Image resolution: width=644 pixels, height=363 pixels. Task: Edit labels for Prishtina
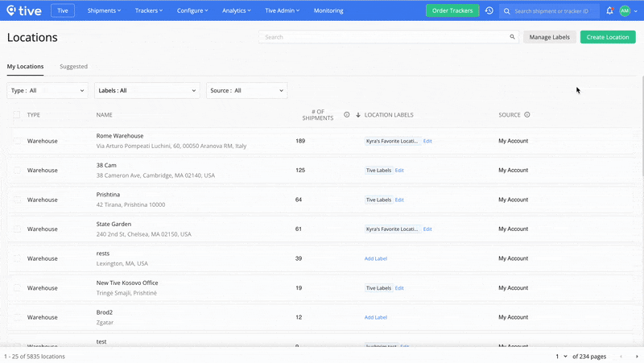coord(399,200)
